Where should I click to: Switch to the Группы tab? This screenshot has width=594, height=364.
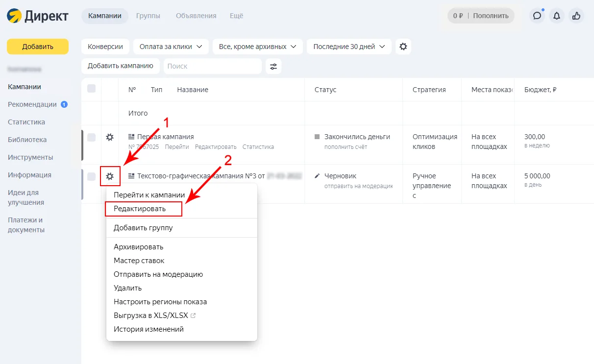(148, 16)
